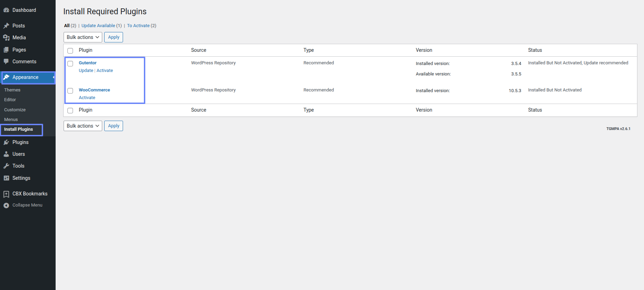Check the Gutentor plugin checkbox
Viewport: 644px width, 290px height.
[x=70, y=64]
